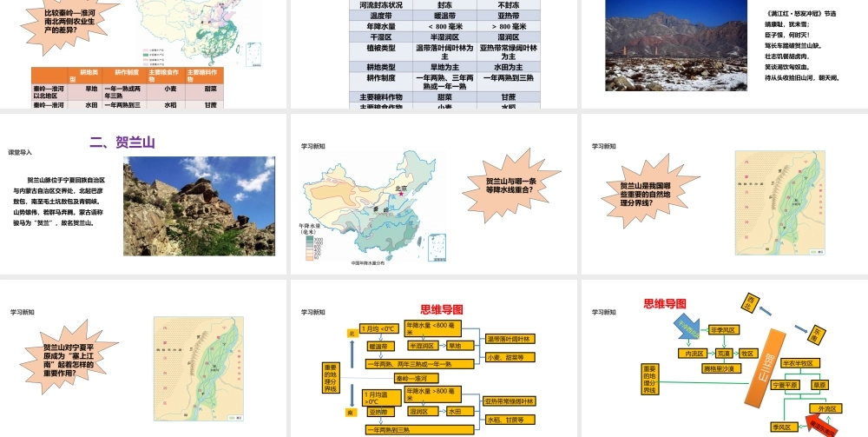This screenshot has width=868, height=437.
Task: Select the burst reading 贺兰山与哪一条等降水线重合?
Action: point(511,186)
